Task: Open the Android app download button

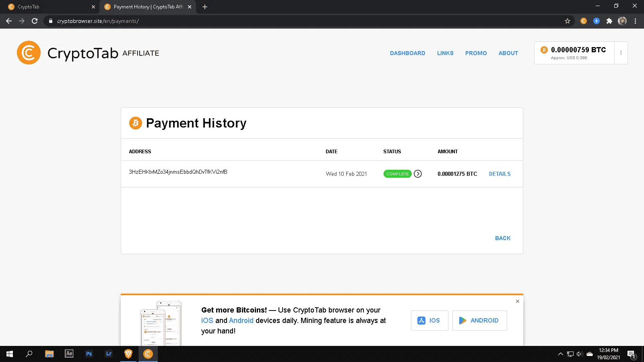Action: [x=479, y=321]
